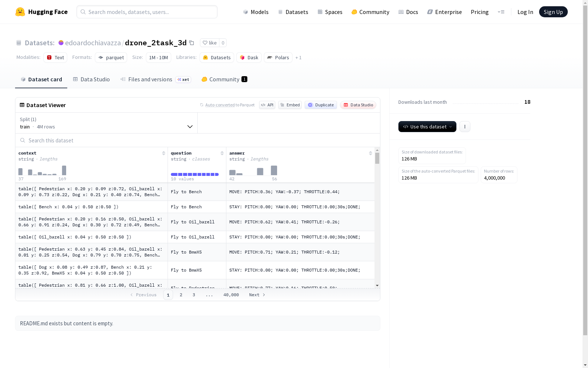Click the Duplicate button

tap(321, 105)
